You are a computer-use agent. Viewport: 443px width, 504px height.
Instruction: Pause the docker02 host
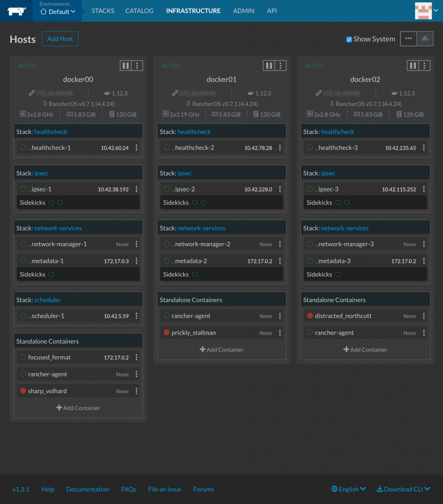(x=413, y=65)
